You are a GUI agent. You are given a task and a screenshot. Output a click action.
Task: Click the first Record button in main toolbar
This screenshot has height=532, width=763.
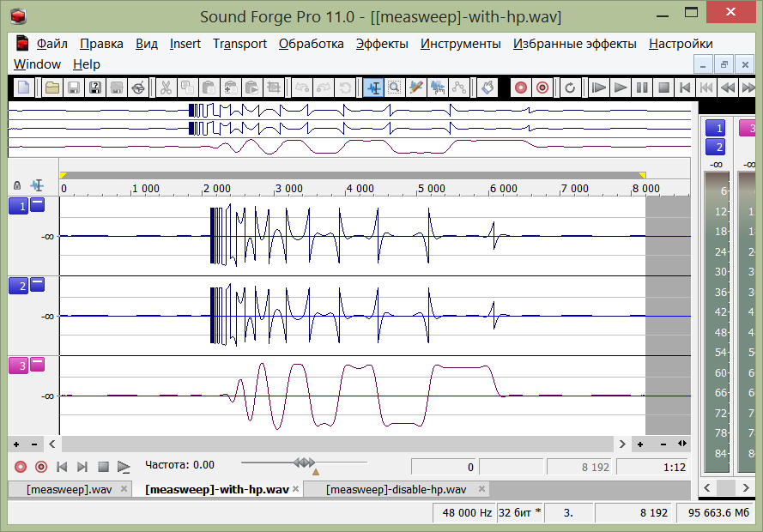(521, 88)
